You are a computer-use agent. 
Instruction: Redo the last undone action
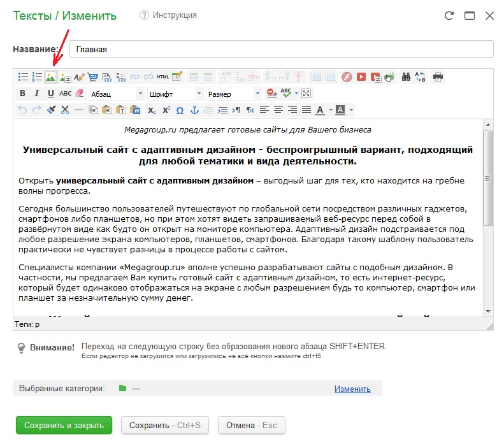pos(37,110)
